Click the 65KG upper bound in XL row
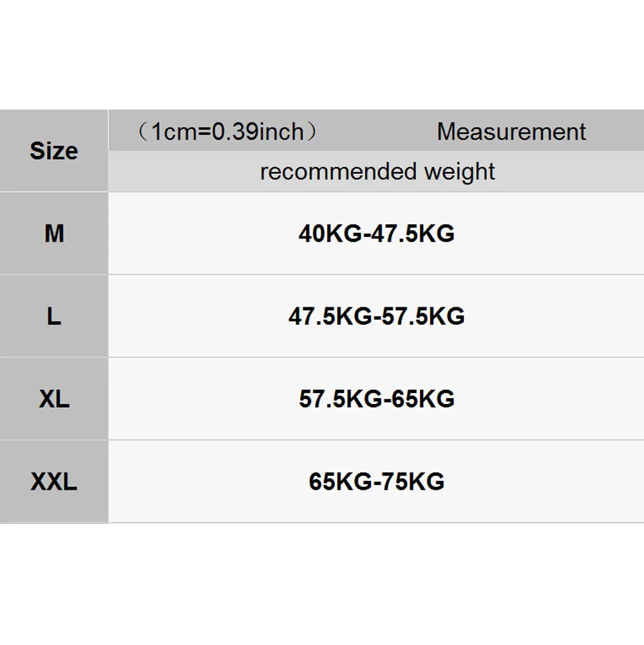The height and width of the screenshot is (645, 644). (x=423, y=399)
